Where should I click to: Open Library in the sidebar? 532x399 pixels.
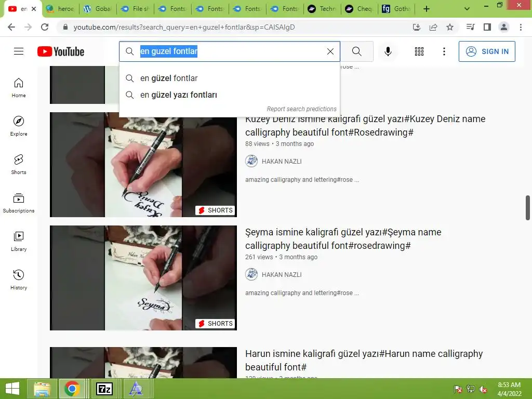pyautogui.click(x=19, y=241)
